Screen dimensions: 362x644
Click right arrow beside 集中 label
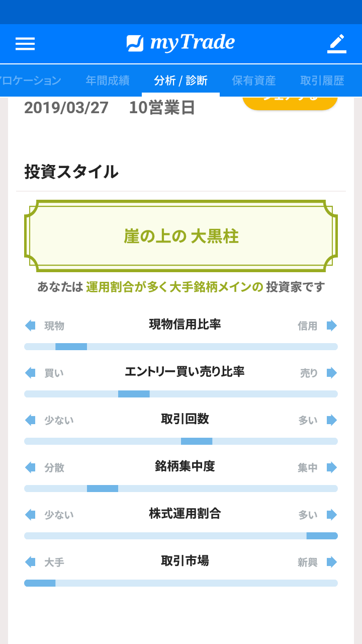[x=332, y=467]
